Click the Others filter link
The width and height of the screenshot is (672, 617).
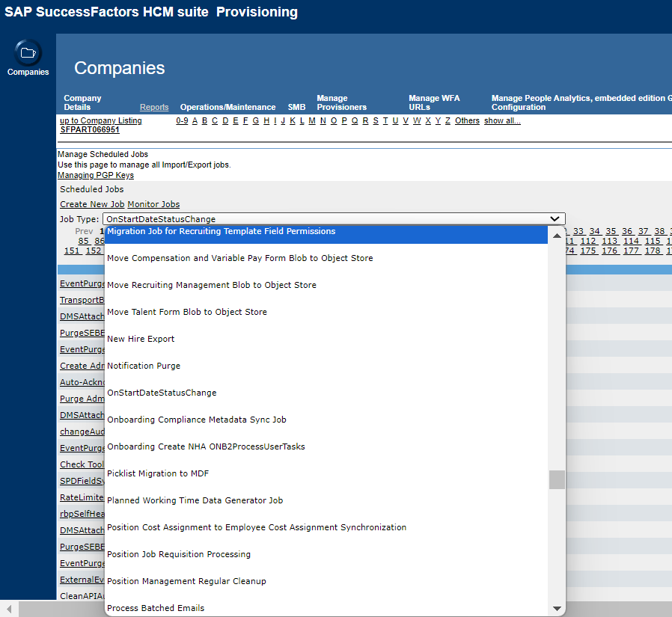coord(467,120)
